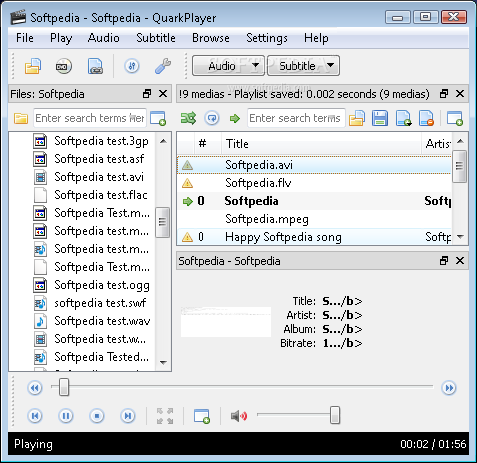Viewport: 477px width, 463px height.
Task: Click add files to playlist icon
Action: [403, 118]
